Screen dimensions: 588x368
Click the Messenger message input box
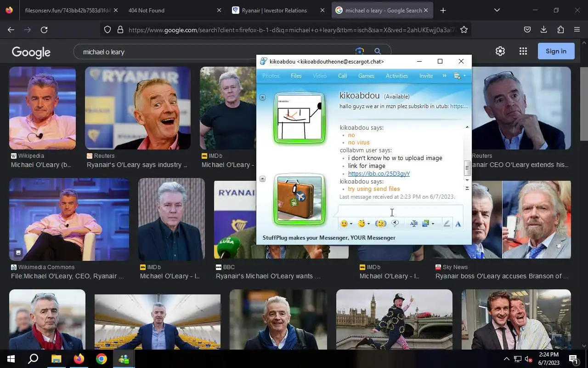pyautogui.click(x=400, y=212)
